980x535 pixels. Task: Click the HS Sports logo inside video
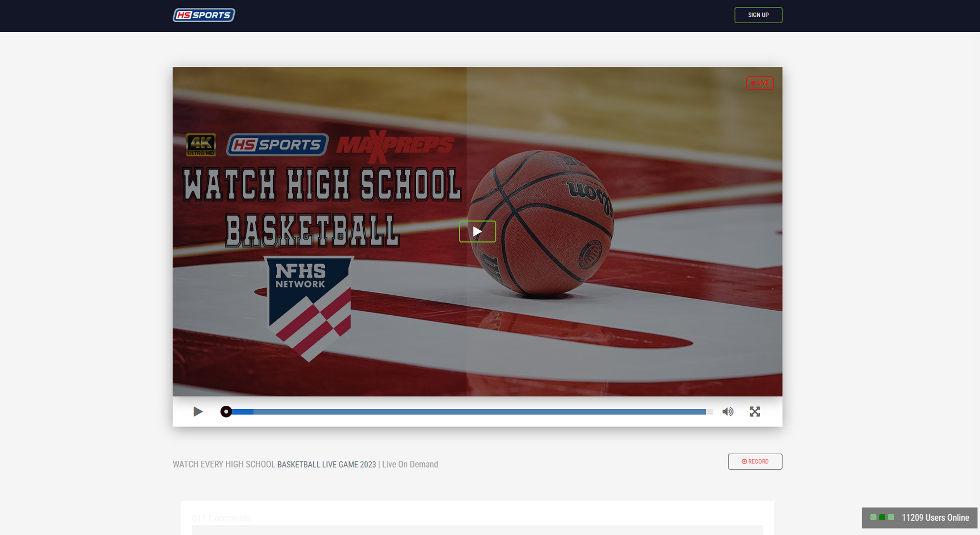coord(277,145)
